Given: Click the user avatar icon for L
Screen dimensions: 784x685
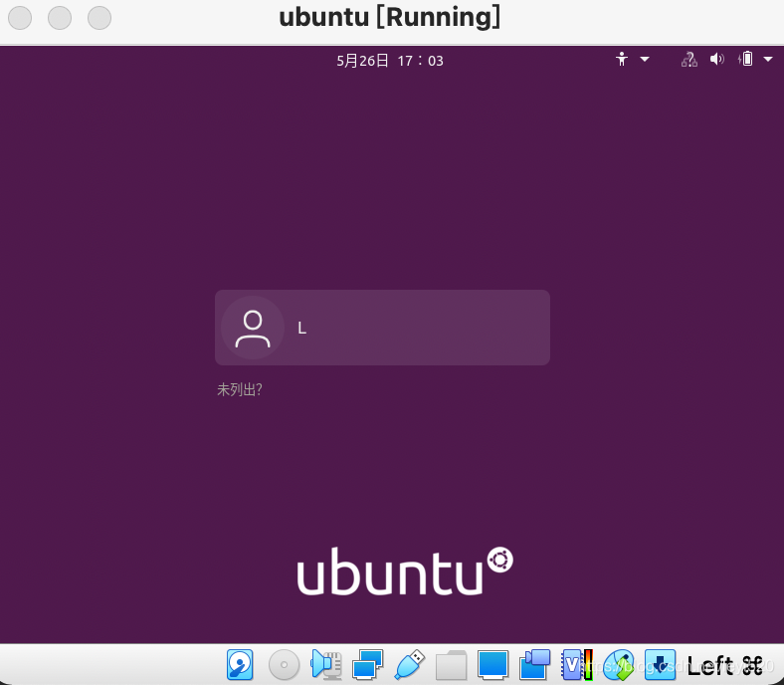Looking at the screenshot, I should (x=253, y=329).
